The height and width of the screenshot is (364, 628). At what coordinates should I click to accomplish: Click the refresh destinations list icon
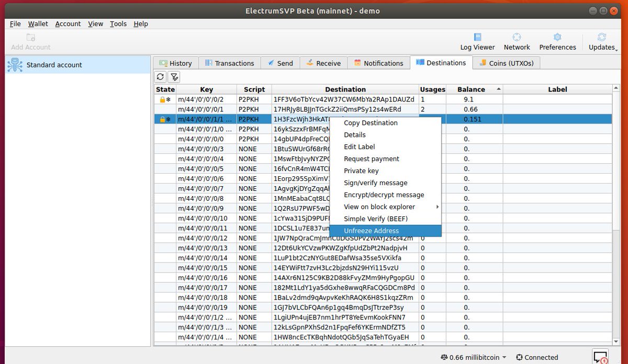(161, 77)
